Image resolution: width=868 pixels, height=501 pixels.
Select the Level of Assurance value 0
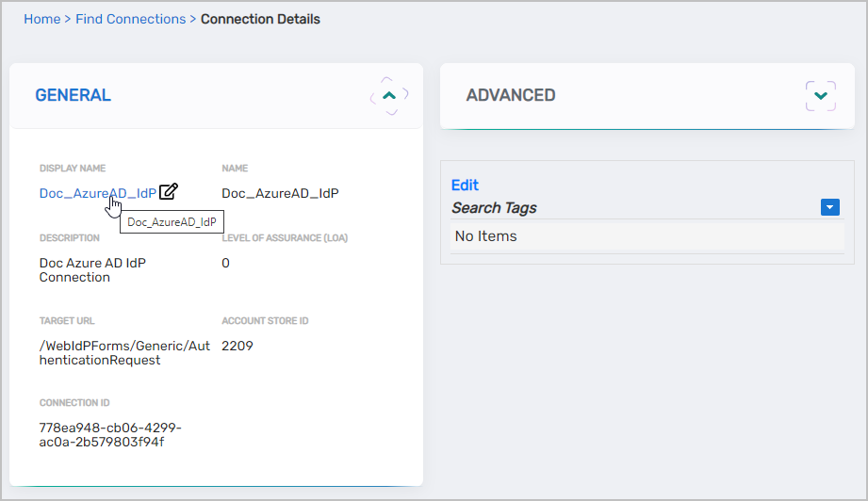click(225, 263)
